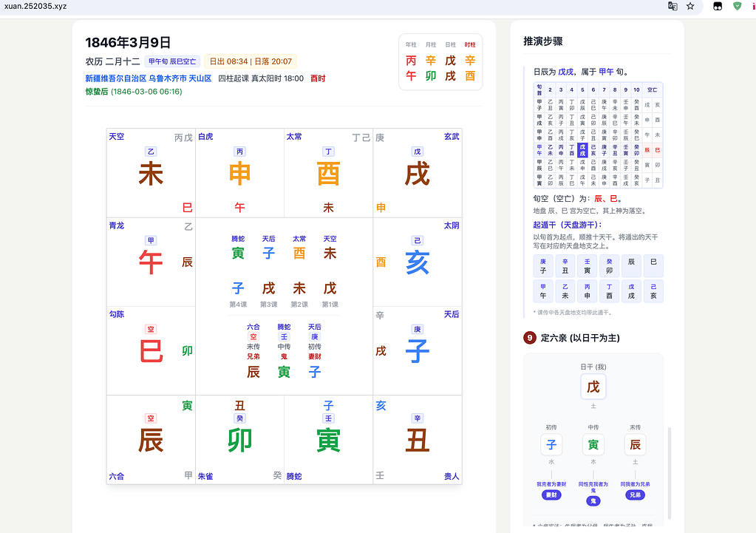
Task: Click the large red 午 cell with 青龙
Action: coord(151,262)
